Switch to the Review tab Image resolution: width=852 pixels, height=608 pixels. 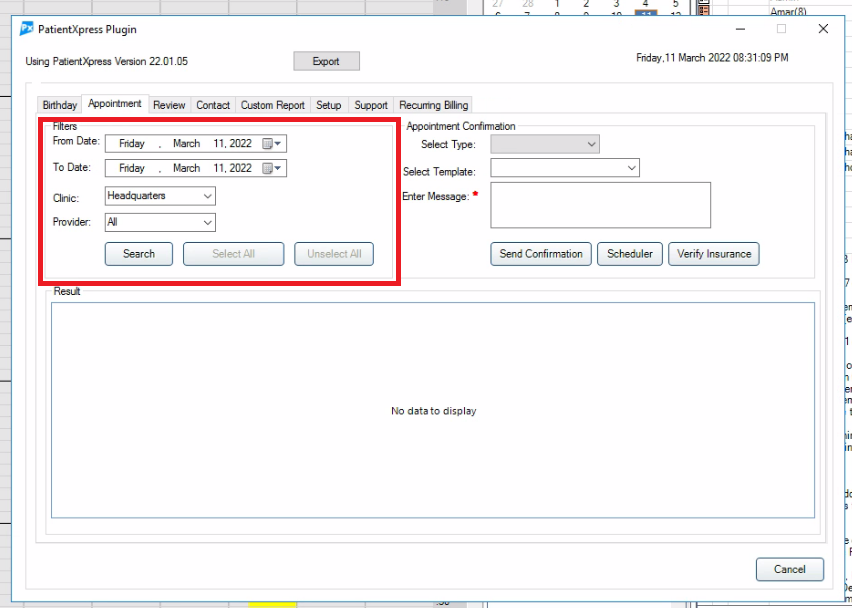click(x=169, y=105)
